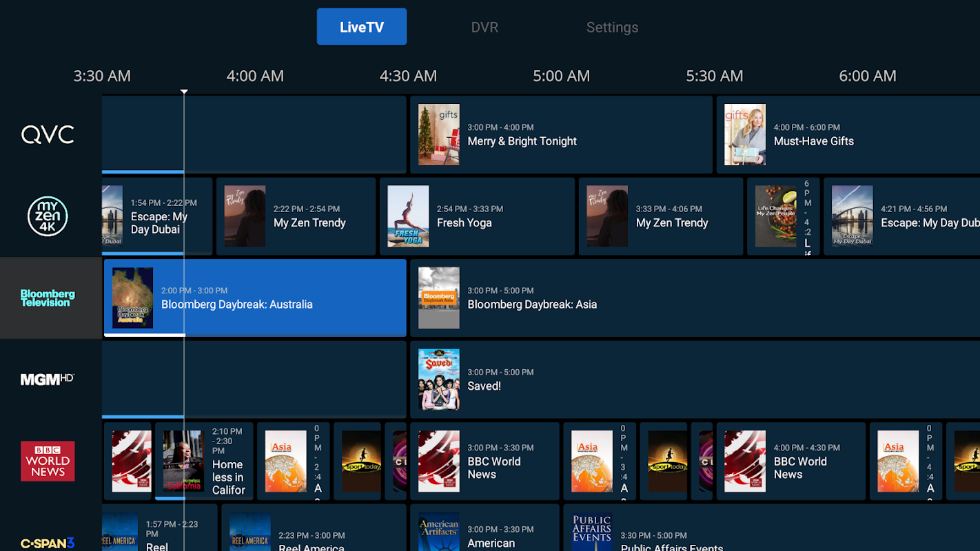
Task: Choose the My Zen 4K channel logo
Action: click(x=48, y=216)
